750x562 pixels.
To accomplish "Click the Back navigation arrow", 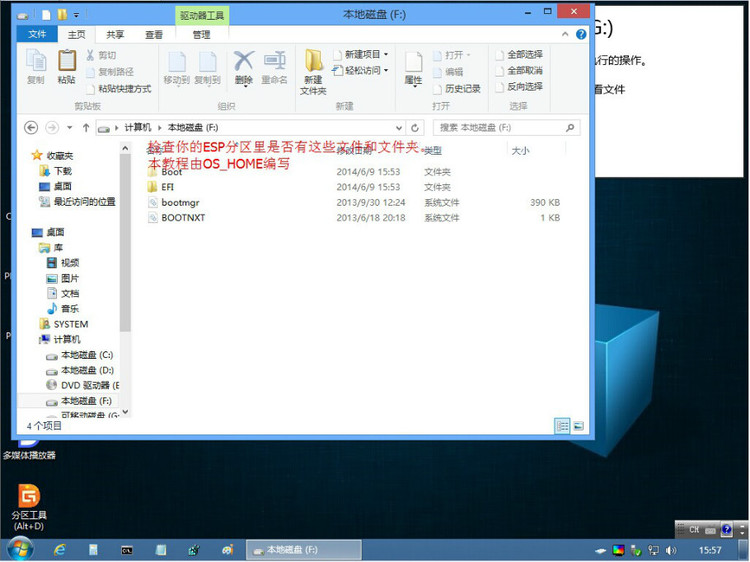I will pyautogui.click(x=31, y=128).
